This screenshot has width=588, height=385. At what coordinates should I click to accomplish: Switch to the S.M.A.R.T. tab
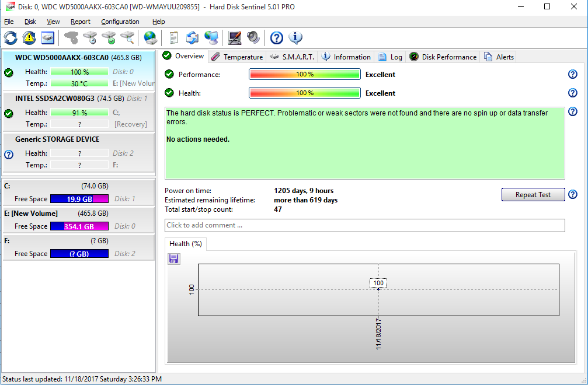coord(293,57)
